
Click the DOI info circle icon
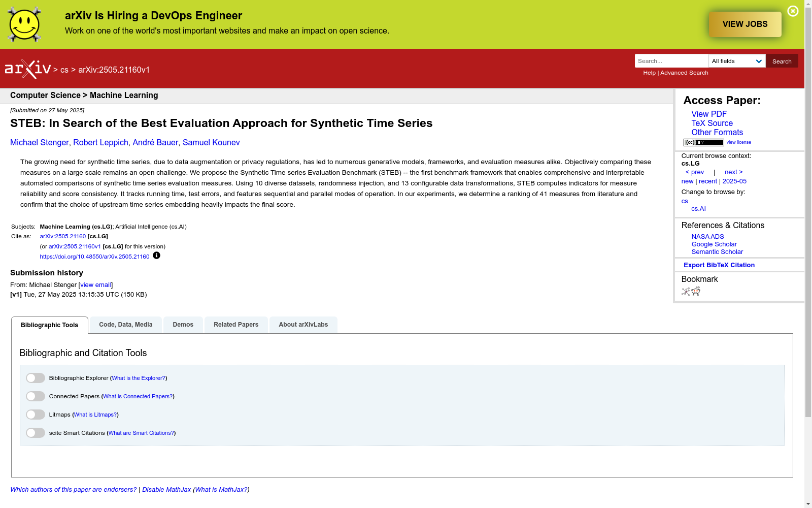click(156, 256)
